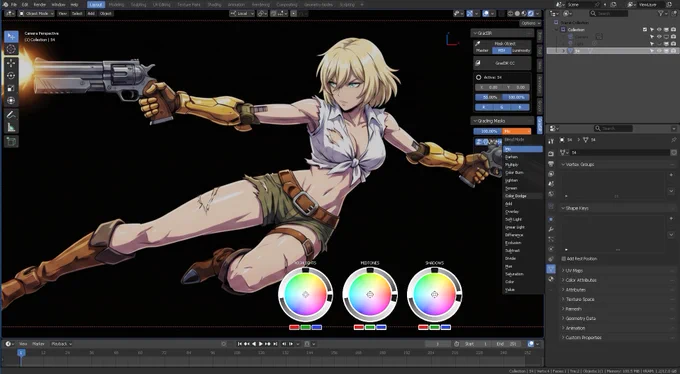Screen dimensions: 680x374
Task: Jump to the timeline end frame
Action: pos(275,344)
